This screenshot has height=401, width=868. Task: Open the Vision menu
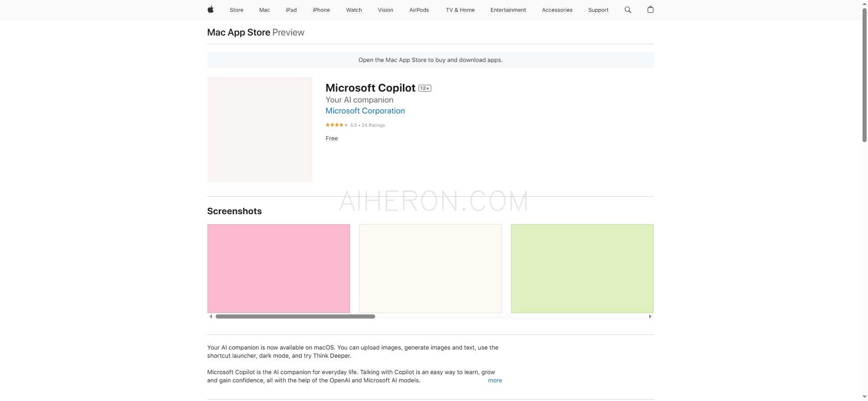point(386,10)
